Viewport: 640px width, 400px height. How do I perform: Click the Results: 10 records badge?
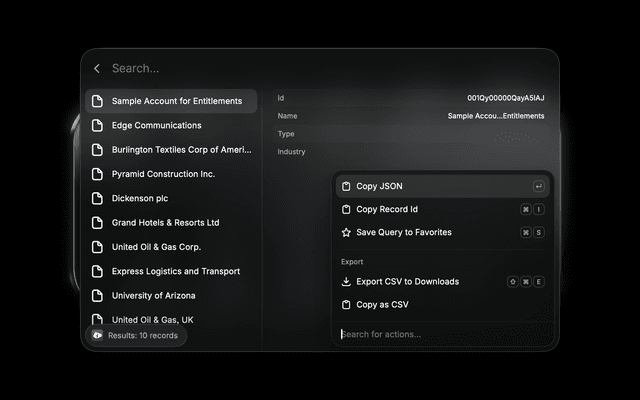coord(136,336)
